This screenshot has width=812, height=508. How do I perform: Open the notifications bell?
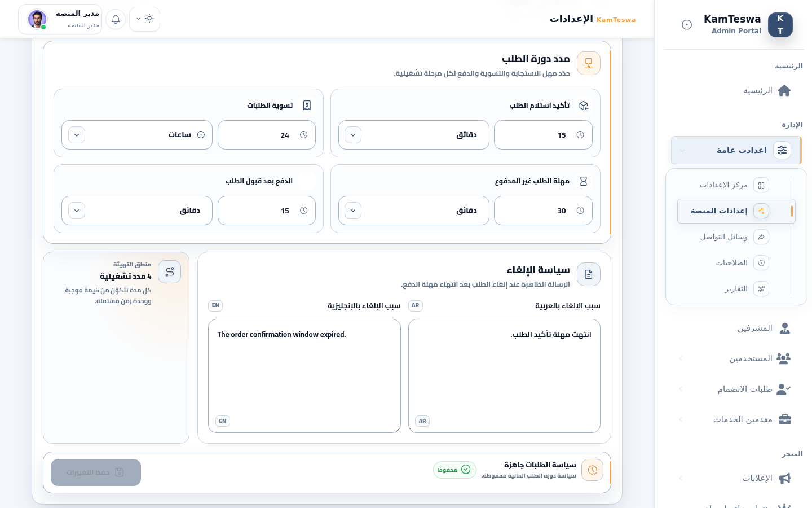pos(116,19)
